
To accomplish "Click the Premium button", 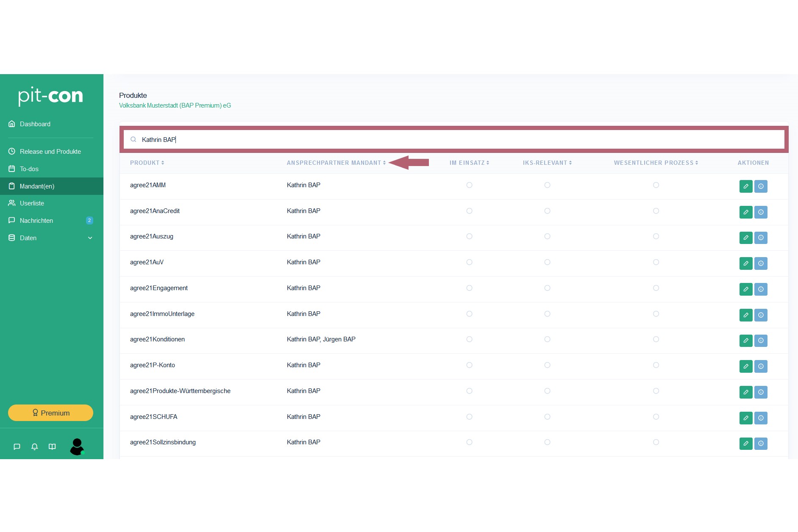I will pos(50,413).
